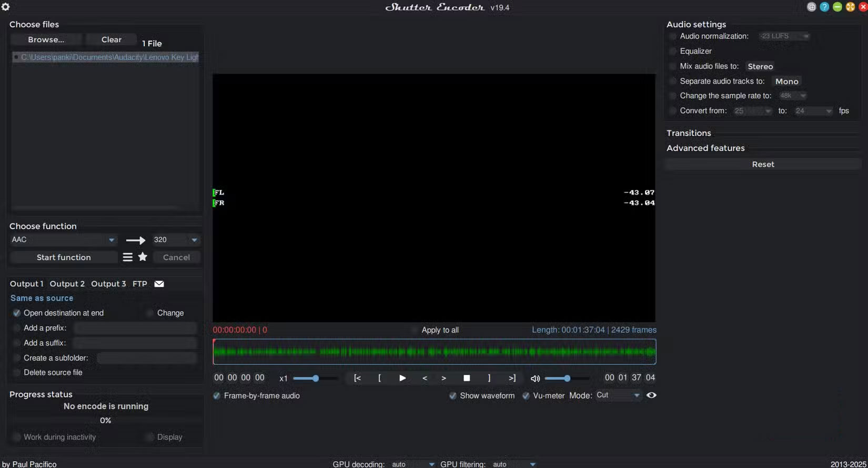
Task: Toggle the preview eye icon
Action: (651, 395)
